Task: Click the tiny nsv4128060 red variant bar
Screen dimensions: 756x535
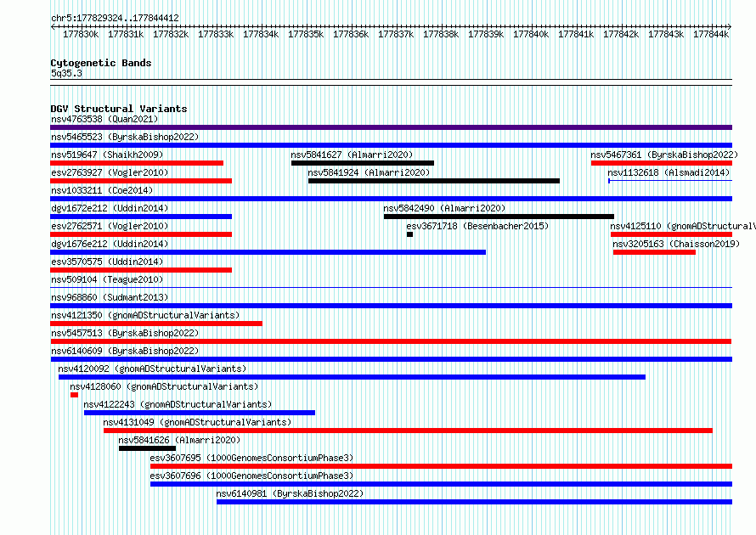Action: coord(74,395)
